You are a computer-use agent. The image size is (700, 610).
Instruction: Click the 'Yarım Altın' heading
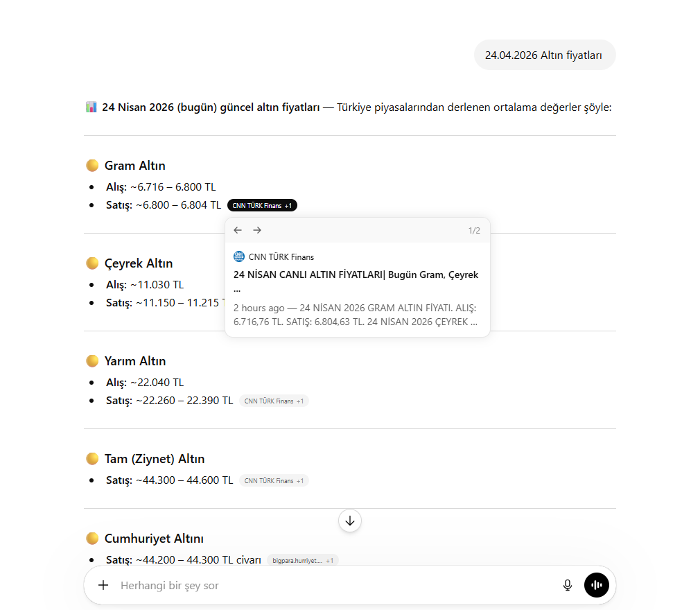click(135, 361)
